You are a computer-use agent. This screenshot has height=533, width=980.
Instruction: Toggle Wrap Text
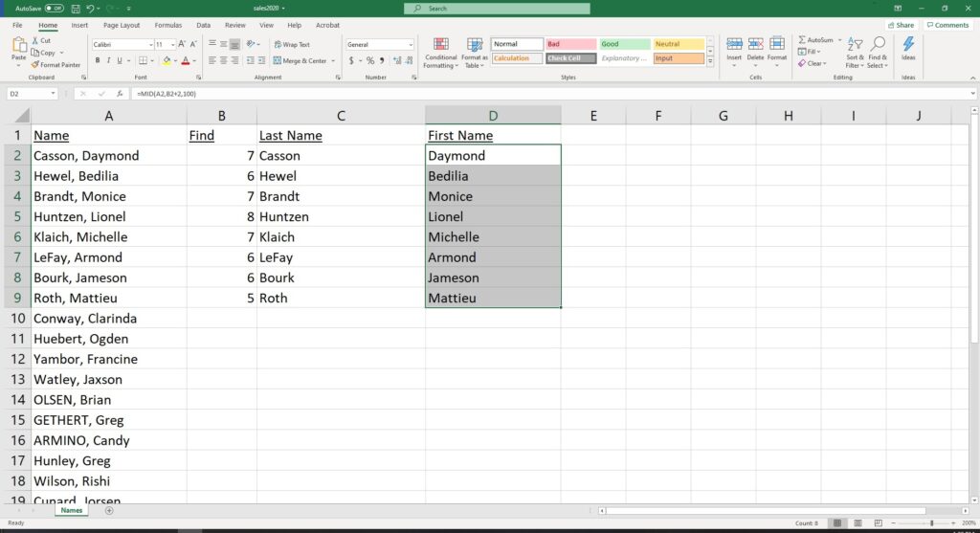click(x=292, y=45)
